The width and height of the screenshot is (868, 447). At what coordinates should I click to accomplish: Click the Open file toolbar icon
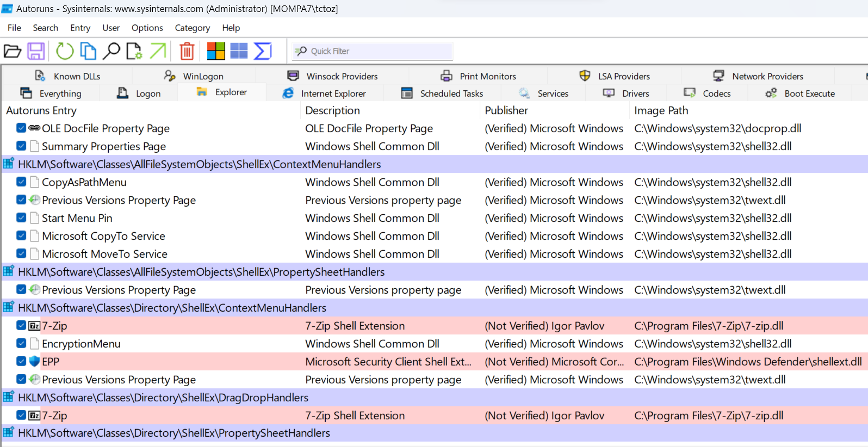coord(13,51)
